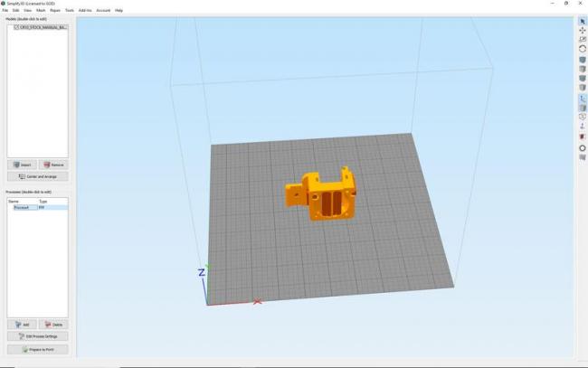Activate the translate/move model tool
588x368 pixels.
(x=583, y=31)
